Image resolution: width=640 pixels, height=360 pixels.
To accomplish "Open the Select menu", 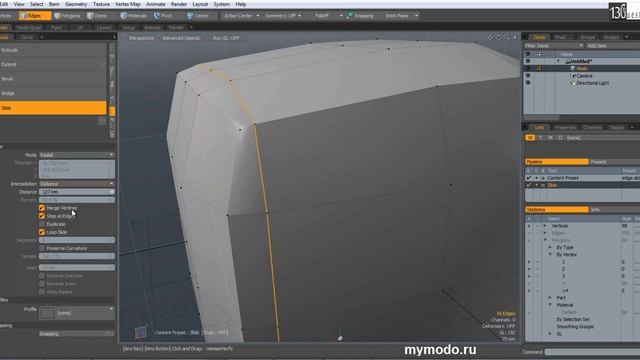I will click(36, 4).
